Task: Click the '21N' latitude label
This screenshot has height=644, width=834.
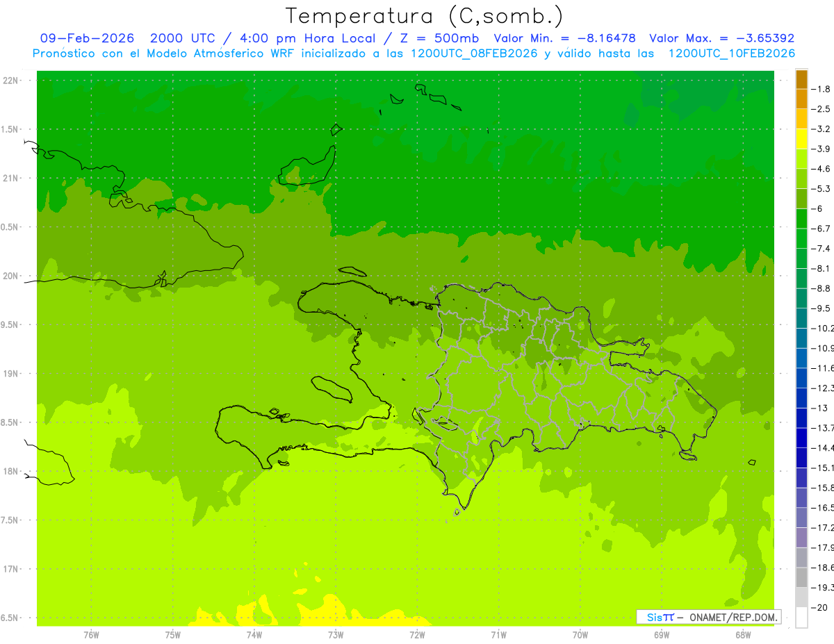Action: click(11, 179)
